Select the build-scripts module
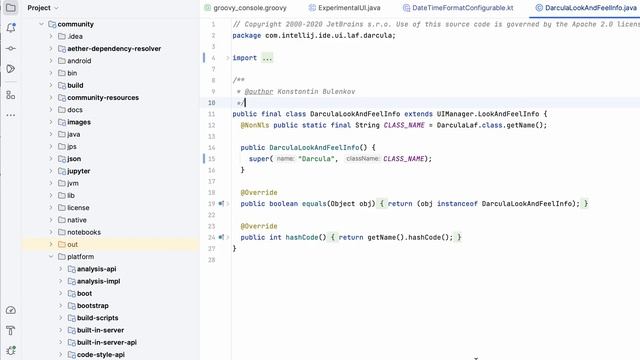Viewport: 640px width, 360px height. click(98, 318)
